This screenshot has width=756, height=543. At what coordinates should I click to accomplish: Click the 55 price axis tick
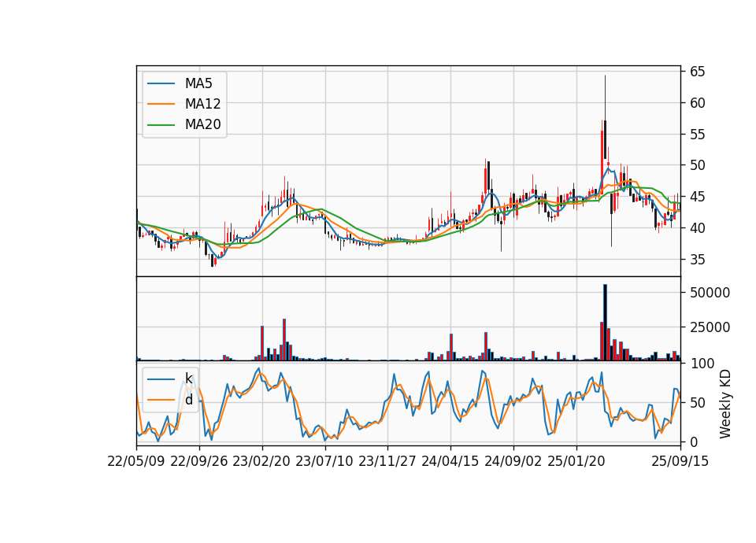(697, 135)
